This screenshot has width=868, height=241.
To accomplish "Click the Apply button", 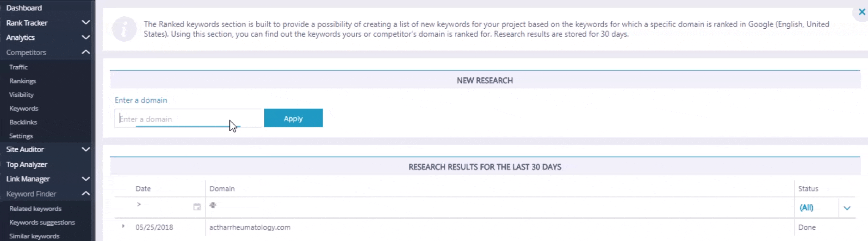I will (293, 118).
